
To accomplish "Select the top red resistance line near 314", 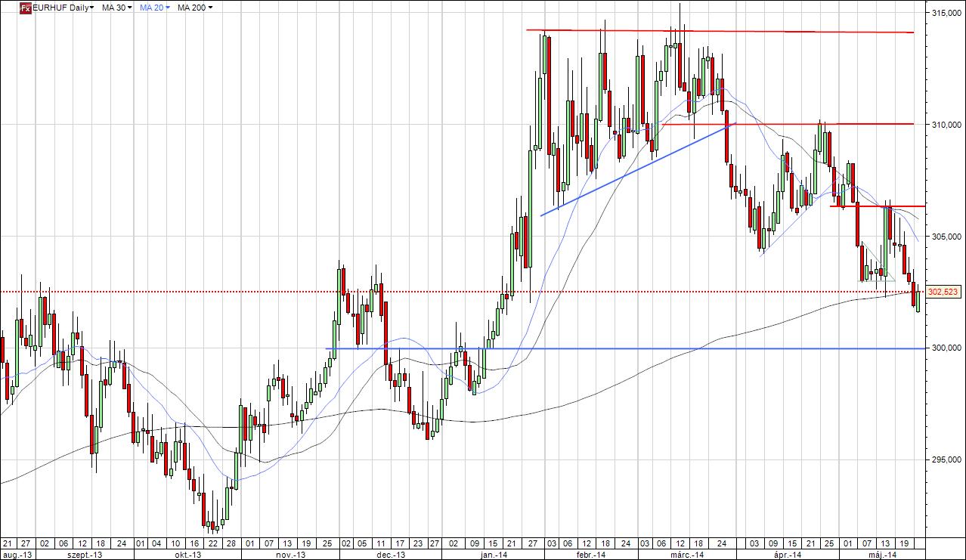I will [x=718, y=31].
